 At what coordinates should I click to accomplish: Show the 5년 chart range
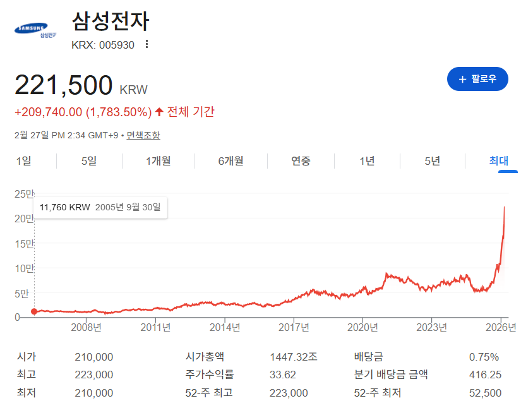[x=433, y=161]
